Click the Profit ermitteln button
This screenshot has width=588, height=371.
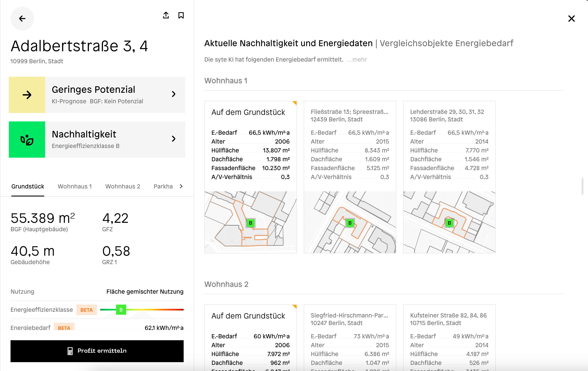(97, 351)
